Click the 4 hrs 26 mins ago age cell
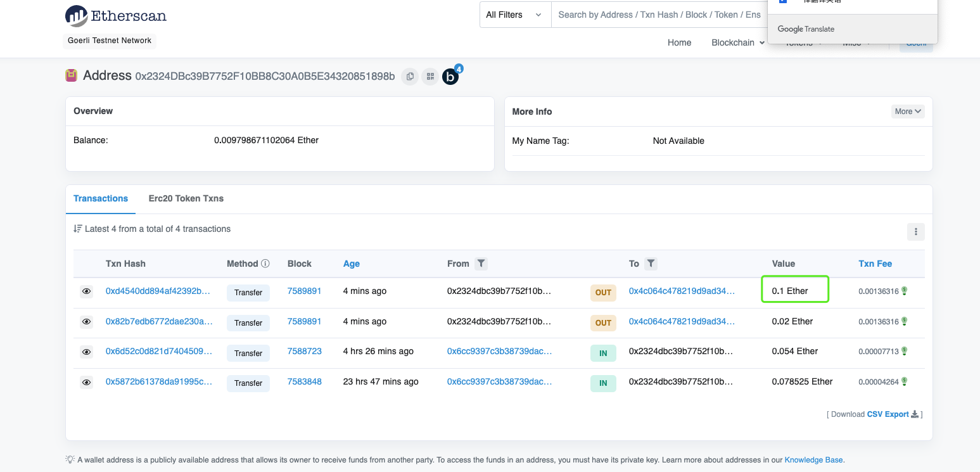The height and width of the screenshot is (472, 980). coord(378,351)
